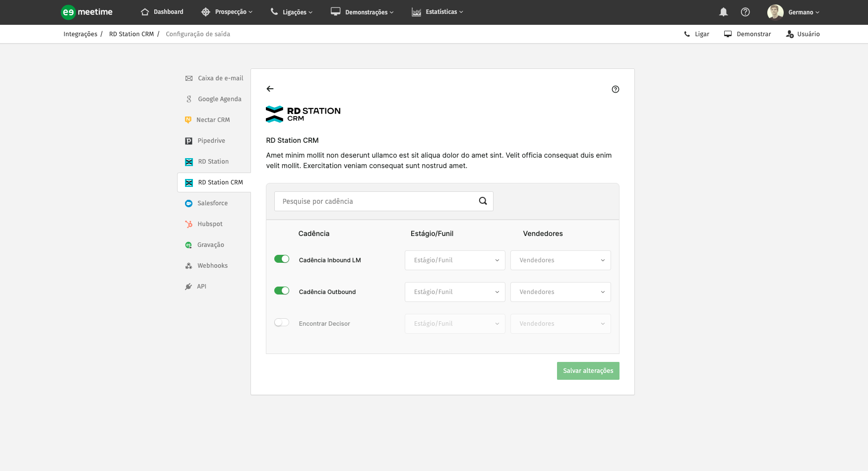This screenshot has width=868, height=471.
Task: Open Pipedrive integration label
Action: click(x=211, y=141)
